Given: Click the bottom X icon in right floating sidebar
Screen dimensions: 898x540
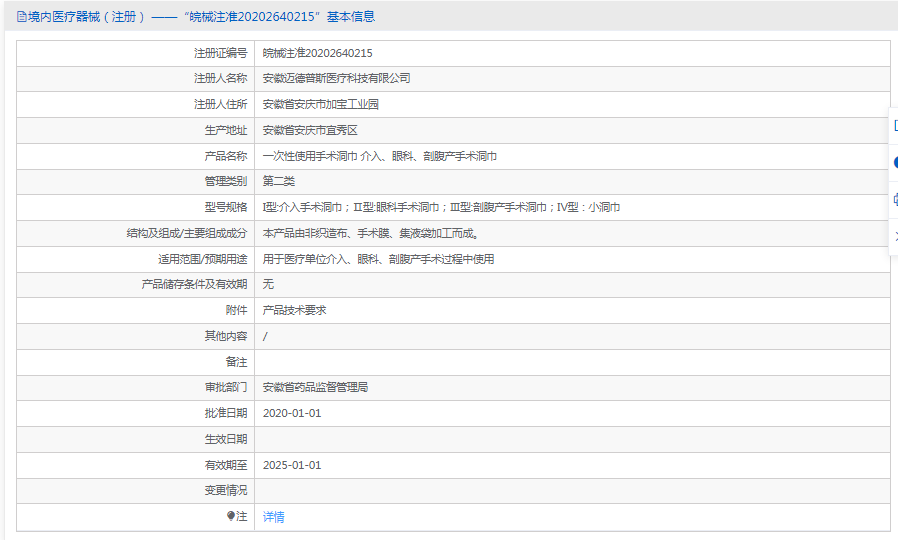Looking at the screenshot, I should point(894,236).
